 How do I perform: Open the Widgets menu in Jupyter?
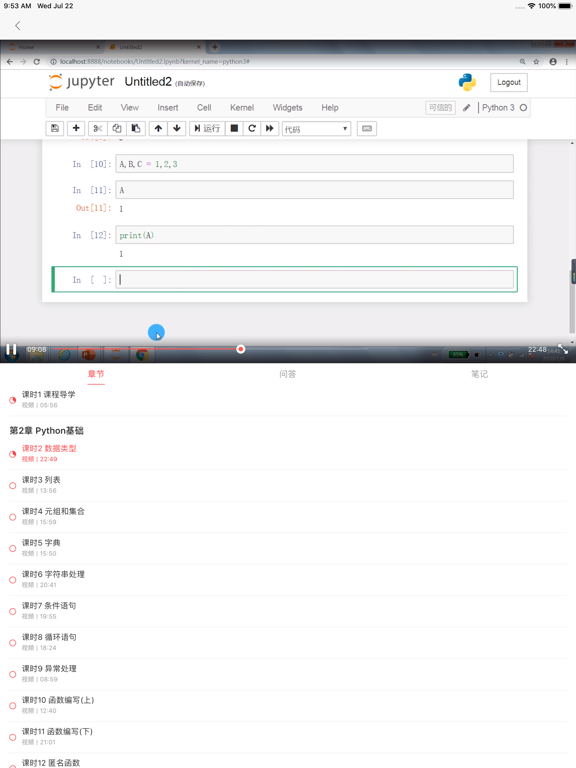[x=288, y=108]
